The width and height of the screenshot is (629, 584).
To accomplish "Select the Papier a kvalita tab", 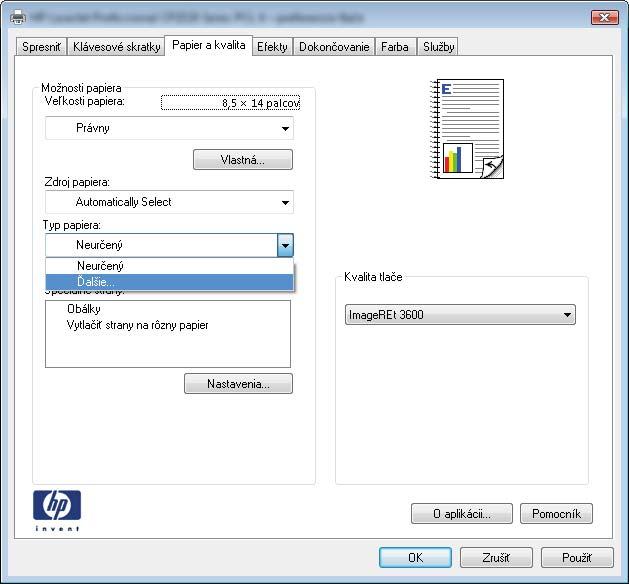I will pos(209,45).
